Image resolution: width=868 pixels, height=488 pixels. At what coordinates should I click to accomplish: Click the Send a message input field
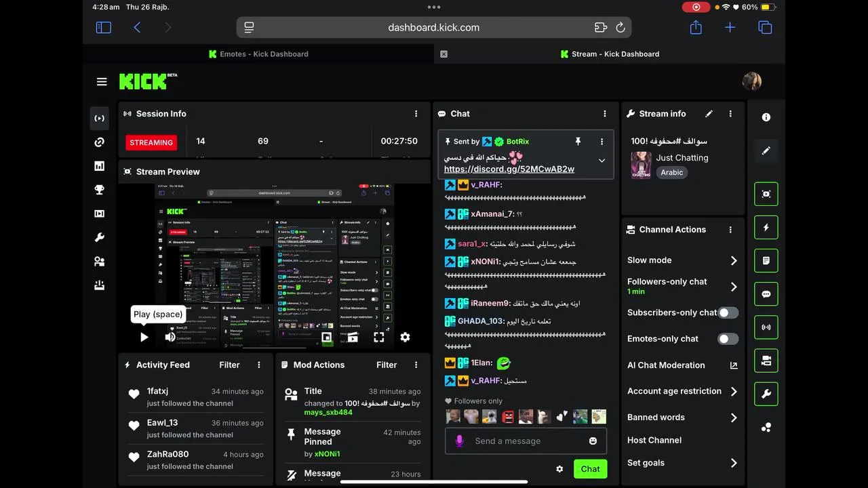[x=526, y=441]
